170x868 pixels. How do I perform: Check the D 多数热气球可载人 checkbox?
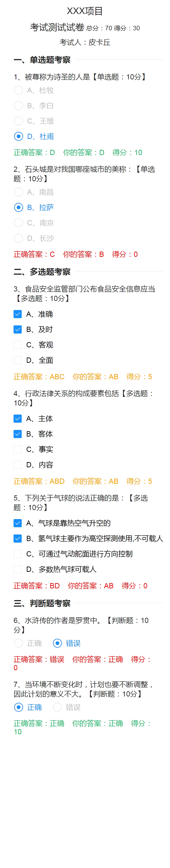coord(17,569)
